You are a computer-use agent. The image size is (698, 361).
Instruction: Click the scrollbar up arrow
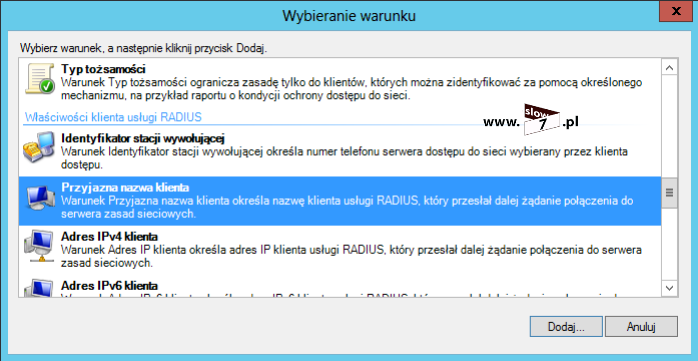[670, 68]
